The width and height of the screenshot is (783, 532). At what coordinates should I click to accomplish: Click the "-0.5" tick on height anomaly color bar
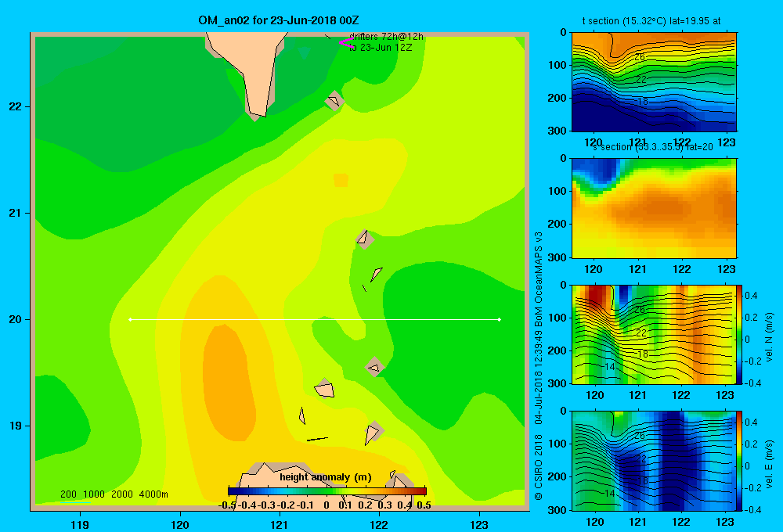227,505
